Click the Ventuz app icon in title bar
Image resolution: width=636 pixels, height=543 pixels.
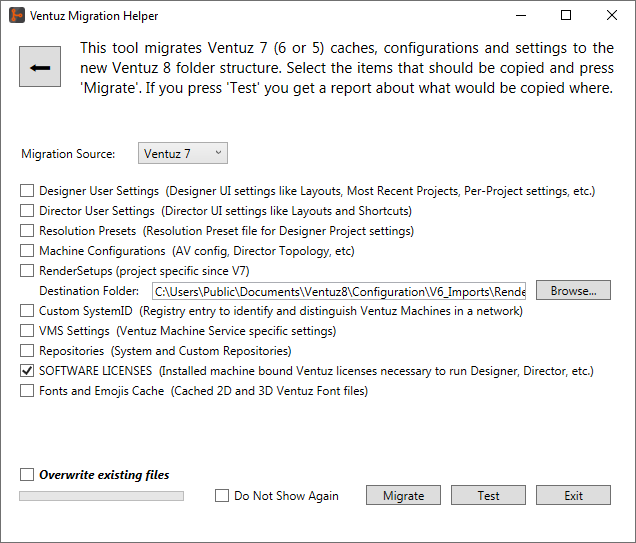pos(17,16)
